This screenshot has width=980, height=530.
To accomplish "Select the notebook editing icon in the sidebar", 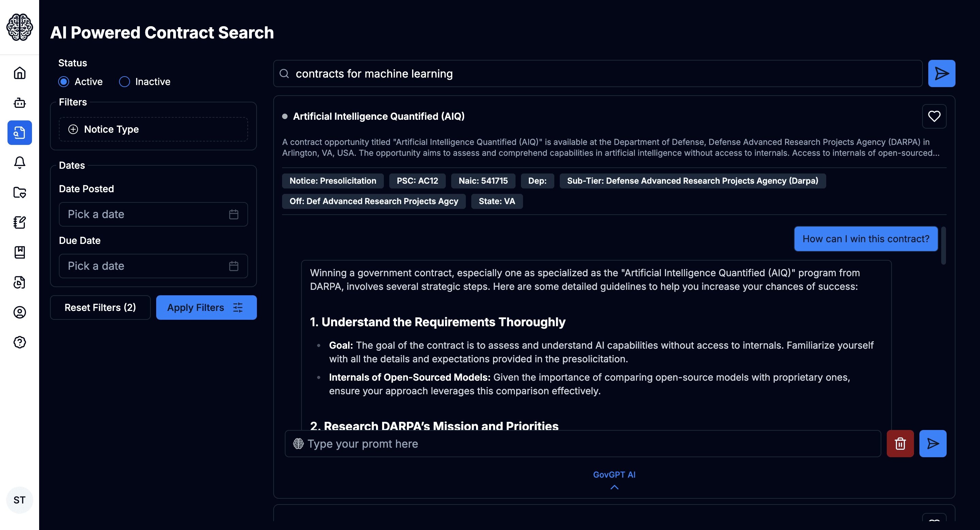I will 19,222.
